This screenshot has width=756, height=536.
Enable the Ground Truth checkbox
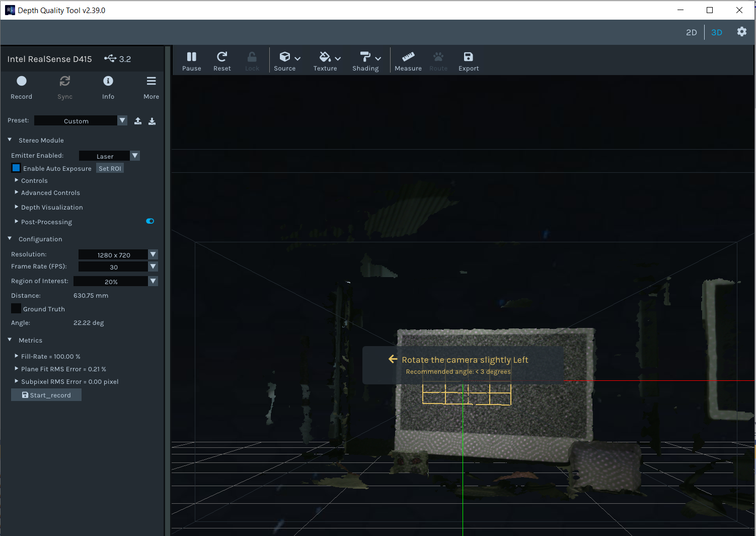pos(16,309)
